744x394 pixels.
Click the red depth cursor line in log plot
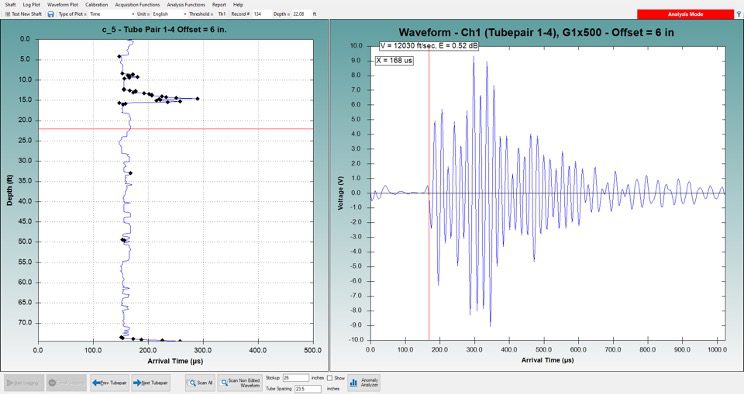coord(176,129)
